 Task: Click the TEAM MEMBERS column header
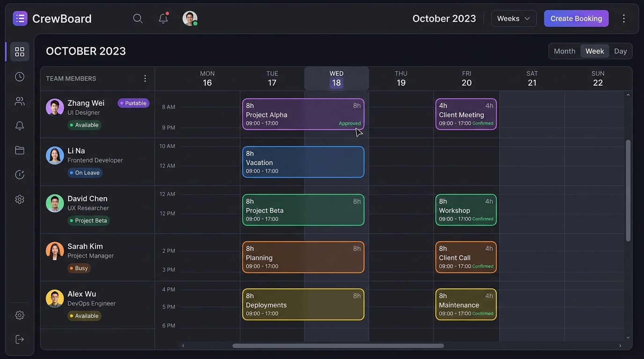71,79
